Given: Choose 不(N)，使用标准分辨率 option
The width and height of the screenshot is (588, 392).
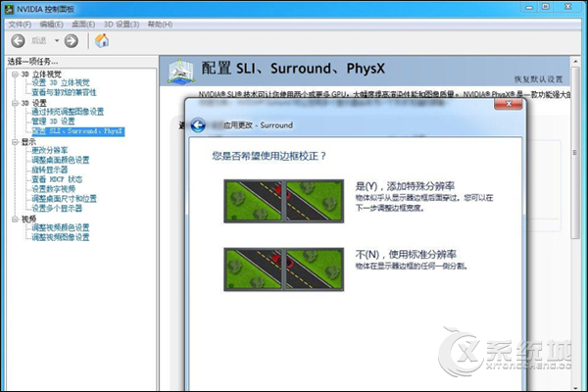Looking at the screenshot, I should click(x=406, y=255).
